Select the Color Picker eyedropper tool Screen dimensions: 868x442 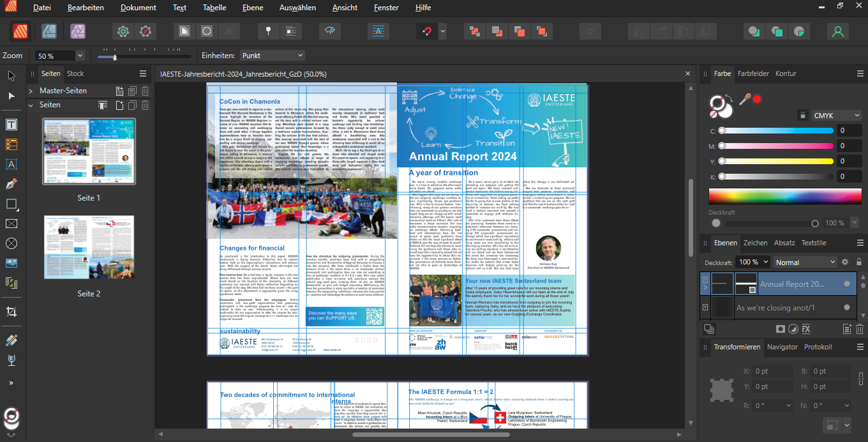pos(11,340)
